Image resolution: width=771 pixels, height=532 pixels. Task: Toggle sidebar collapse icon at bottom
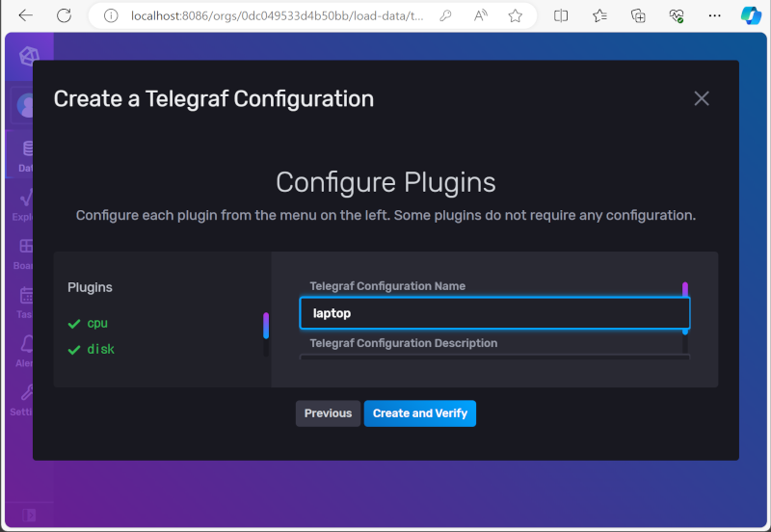click(29, 516)
